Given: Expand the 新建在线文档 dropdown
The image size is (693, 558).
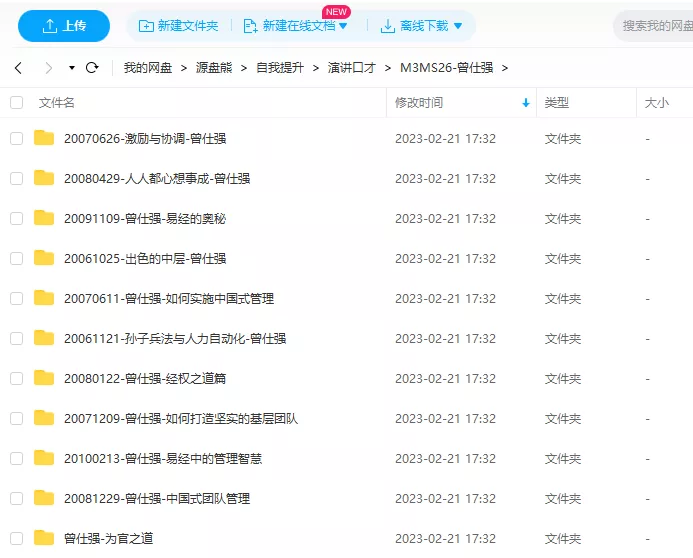Looking at the screenshot, I should (x=343, y=26).
